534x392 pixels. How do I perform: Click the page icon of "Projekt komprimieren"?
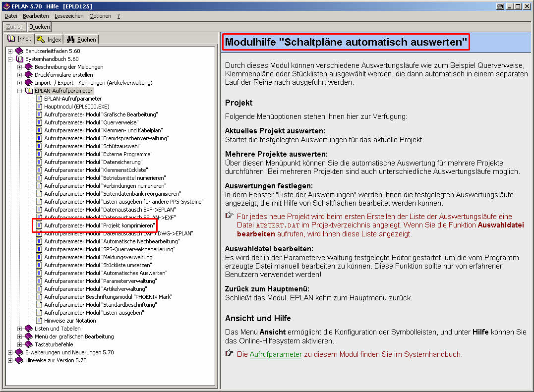[x=39, y=225]
